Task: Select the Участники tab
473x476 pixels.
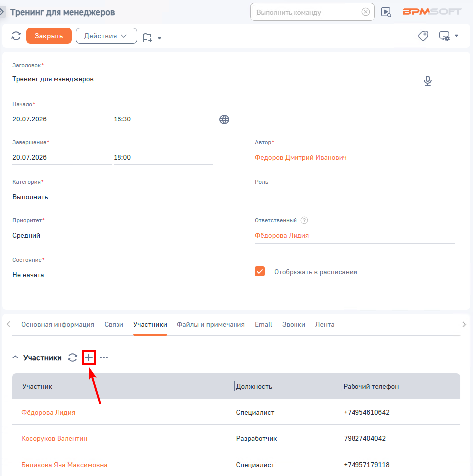Action: tap(150, 324)
